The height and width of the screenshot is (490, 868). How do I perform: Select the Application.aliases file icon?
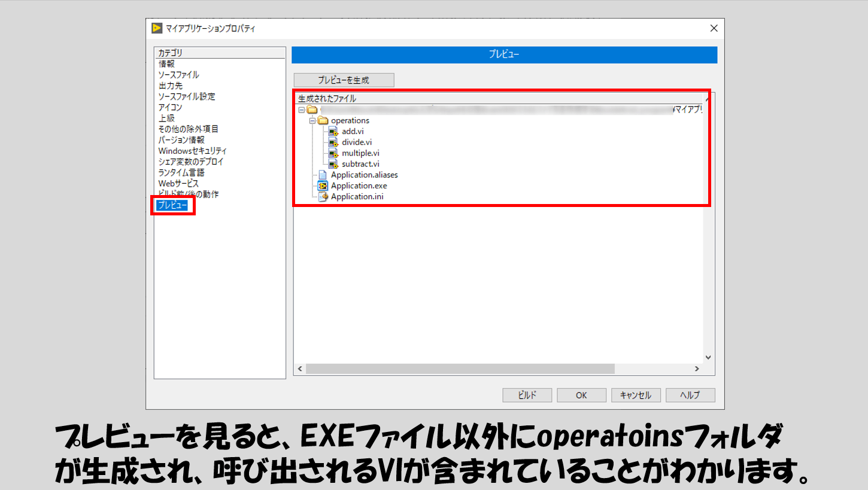click(x=323, y=175)
